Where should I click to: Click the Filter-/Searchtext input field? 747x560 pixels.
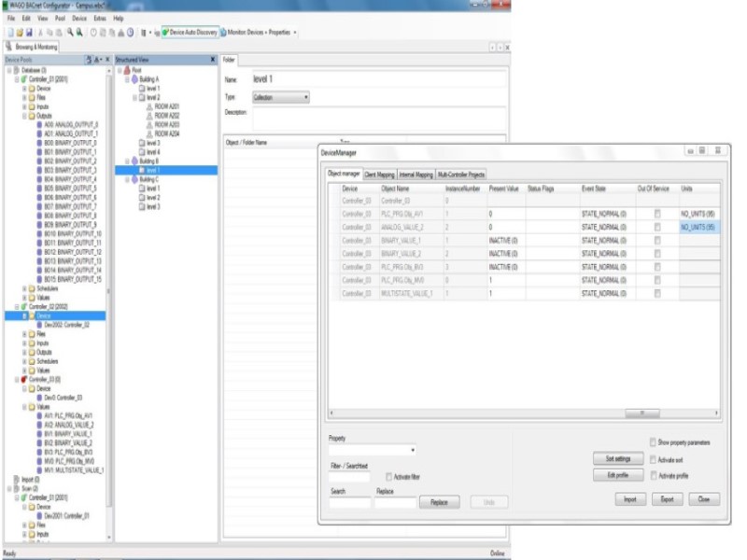click(349, 476)
